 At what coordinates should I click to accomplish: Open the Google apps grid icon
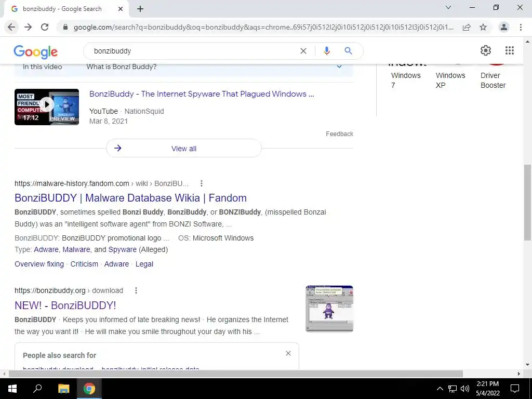point(509,50)
